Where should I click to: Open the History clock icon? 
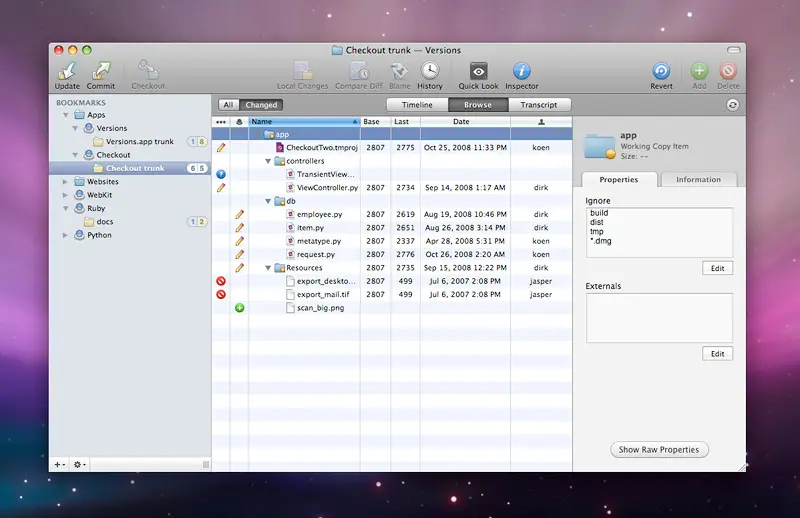click(429, 71)
